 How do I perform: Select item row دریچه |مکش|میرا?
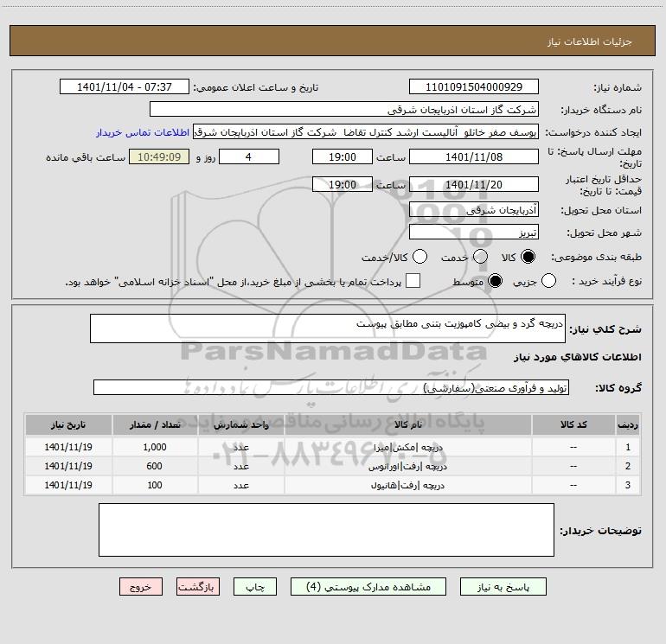coord(333,447)
